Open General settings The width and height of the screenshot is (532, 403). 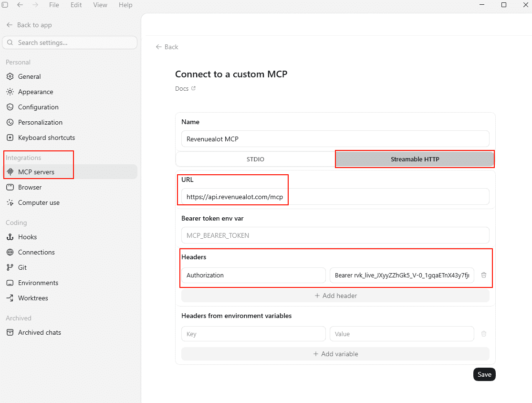(70, 76)
